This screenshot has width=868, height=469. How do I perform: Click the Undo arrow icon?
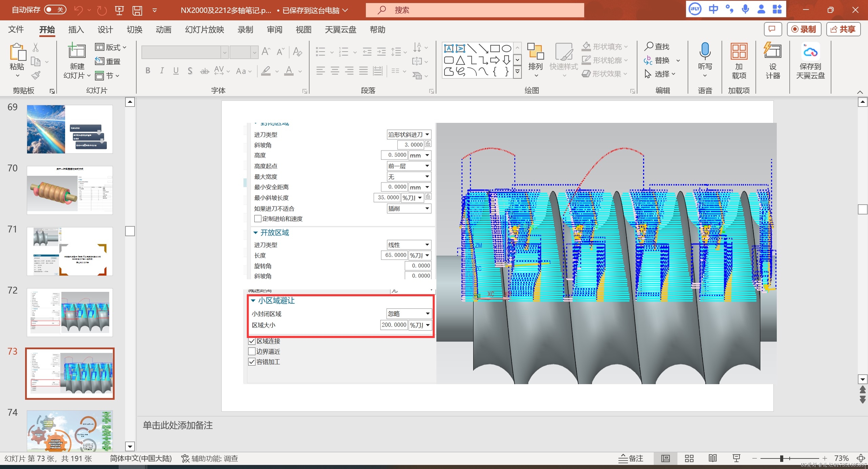click(78, 10)
